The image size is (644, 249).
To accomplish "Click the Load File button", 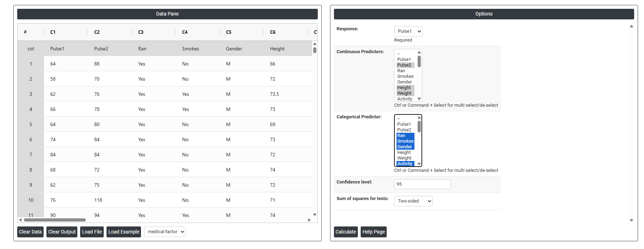I will pos(92,232).
